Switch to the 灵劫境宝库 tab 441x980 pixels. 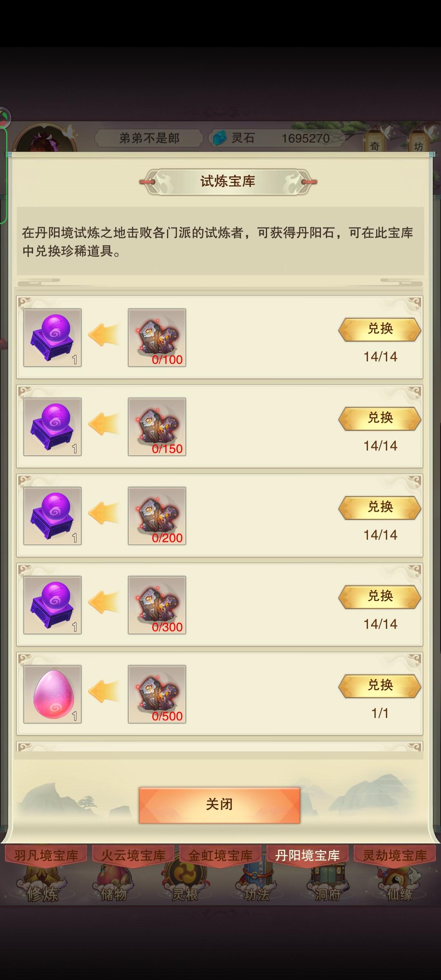click(395, 855)
